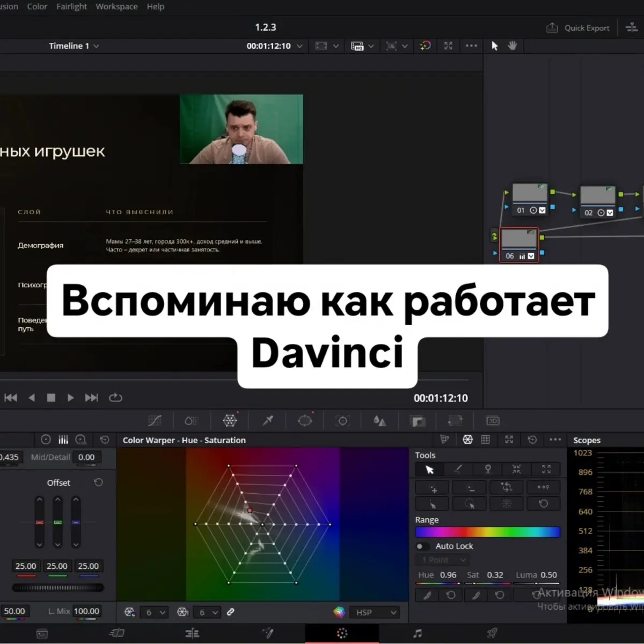Screen dimensions: 644x644
Task: Select corrector node 01
Action: (x=530, y=199)
